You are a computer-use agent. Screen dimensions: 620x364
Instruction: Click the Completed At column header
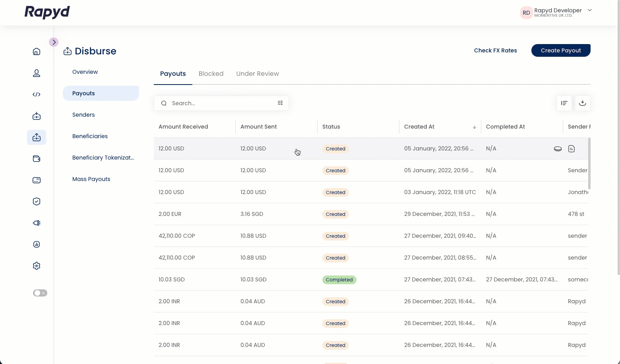point(506,127)
